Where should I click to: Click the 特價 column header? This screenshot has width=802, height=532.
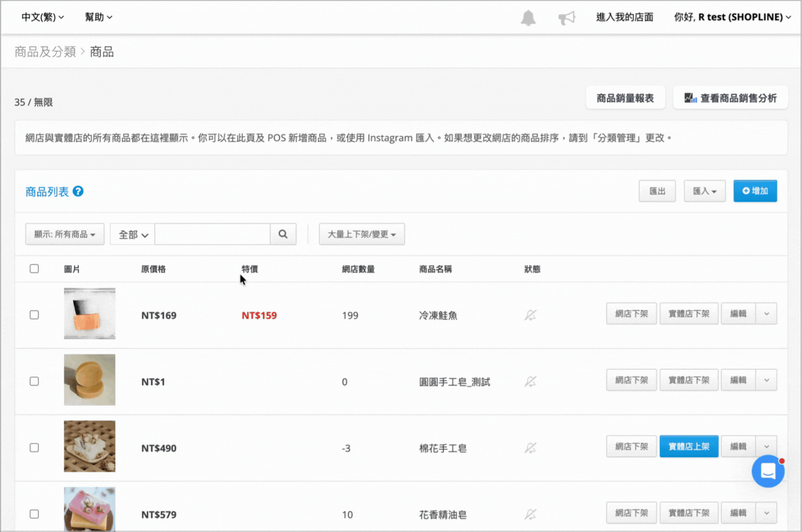point(250,269)
